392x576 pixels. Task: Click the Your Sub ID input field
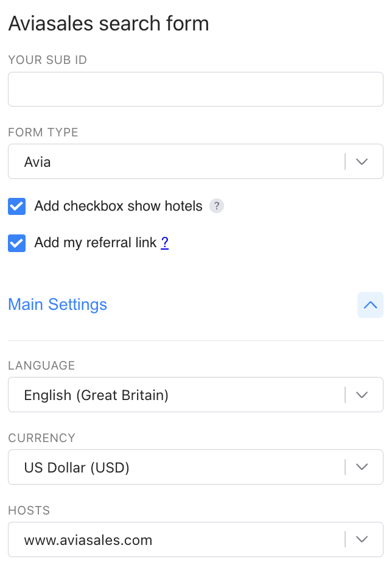coord(195,90)
